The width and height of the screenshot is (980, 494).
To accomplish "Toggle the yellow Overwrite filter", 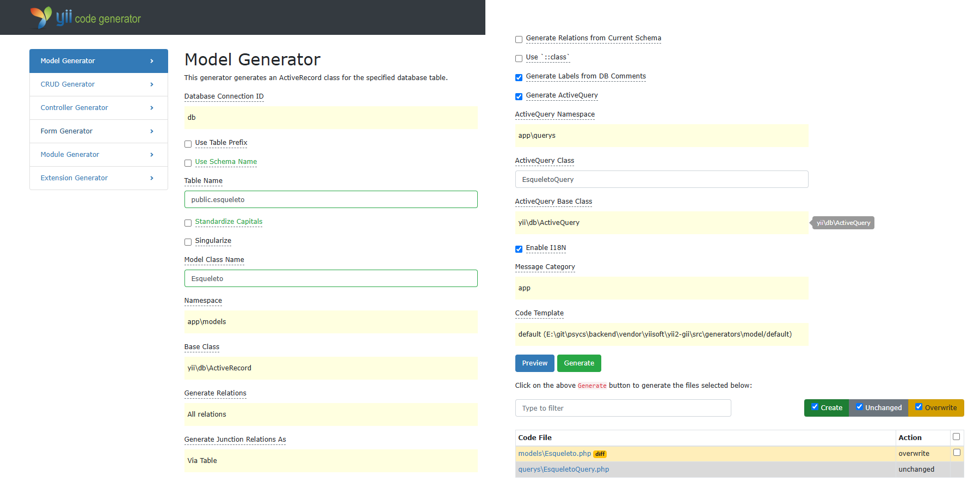I will [x=935, y=407].
